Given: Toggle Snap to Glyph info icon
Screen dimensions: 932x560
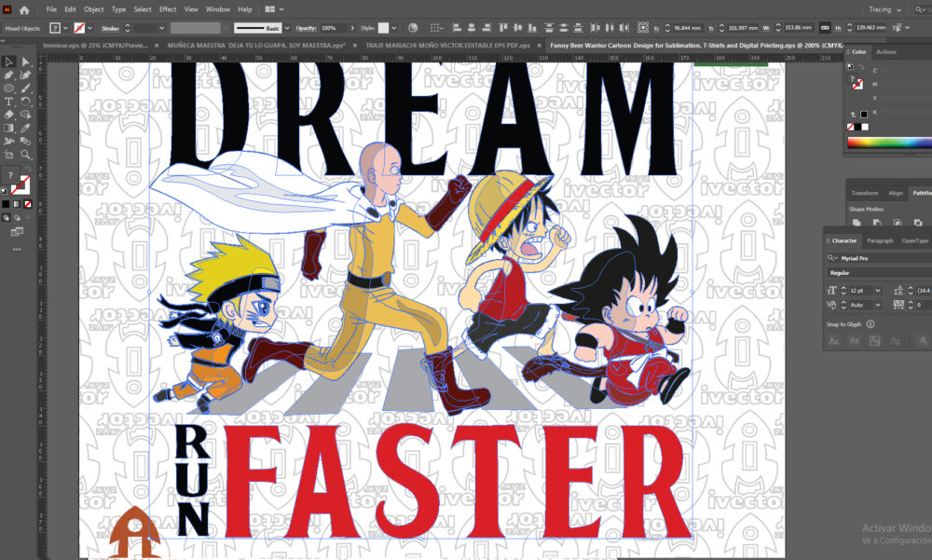Looking at the screenshot, I should 870,324.
